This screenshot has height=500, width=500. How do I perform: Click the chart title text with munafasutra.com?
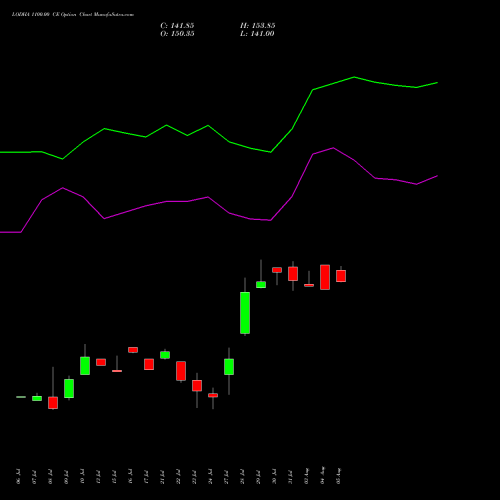point(73,15)
